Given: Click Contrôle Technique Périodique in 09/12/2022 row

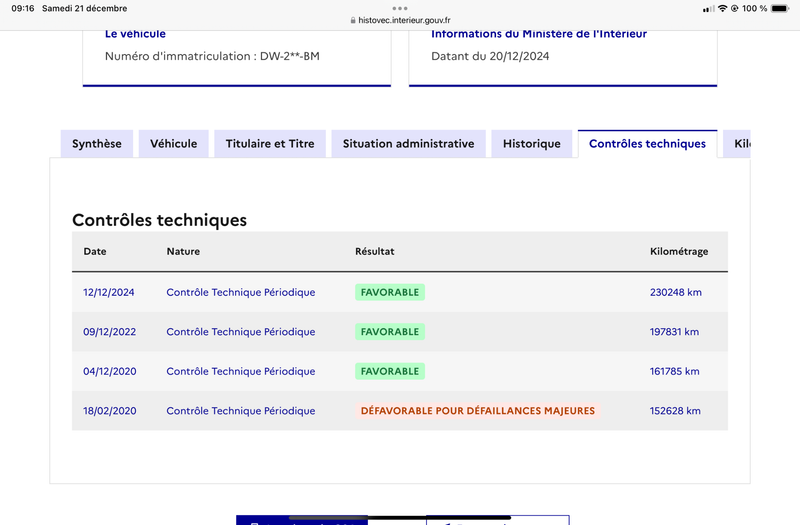Looking at the screenshot, I should click(x=241, y=332).
